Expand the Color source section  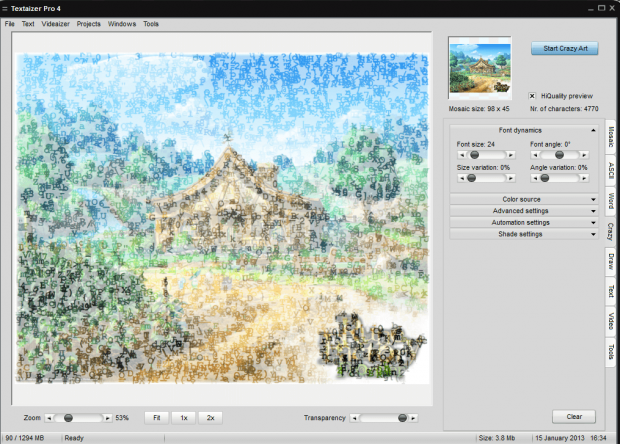[x=524, y=199]
